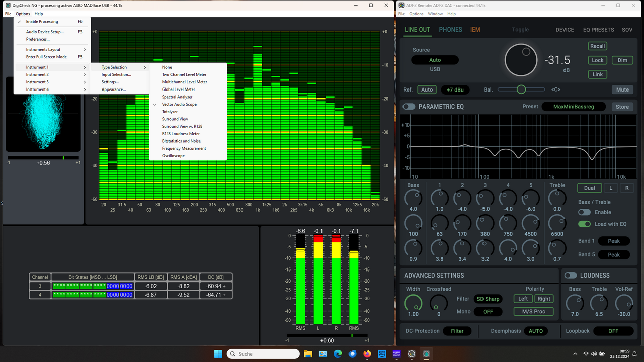Choose Input Selection for Instrument 1
This screenshot has height=362, width=644.
[120, 74]
